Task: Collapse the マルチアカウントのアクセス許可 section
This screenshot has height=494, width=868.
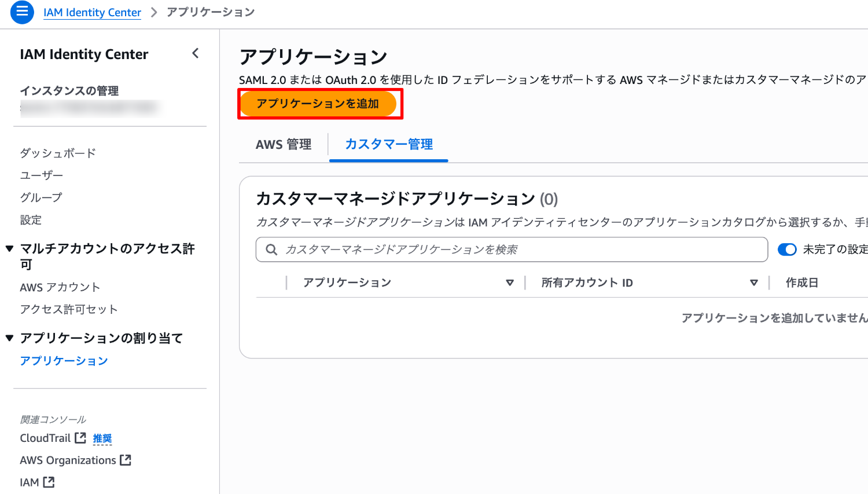Action: pos(9,248)
